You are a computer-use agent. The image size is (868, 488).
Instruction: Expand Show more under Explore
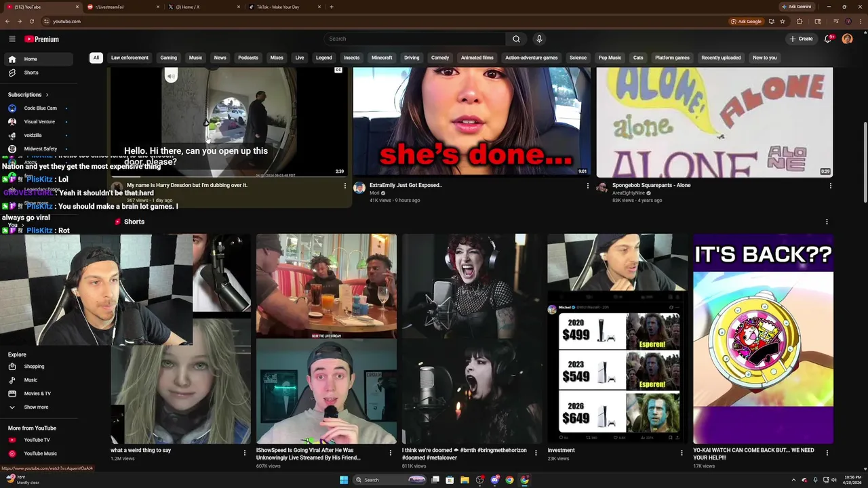point(37,407)
